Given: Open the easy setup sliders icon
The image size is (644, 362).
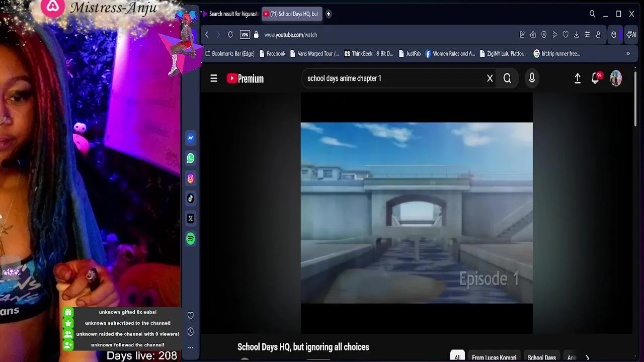Looking at the screenshot, I should [x=587, y=35].
